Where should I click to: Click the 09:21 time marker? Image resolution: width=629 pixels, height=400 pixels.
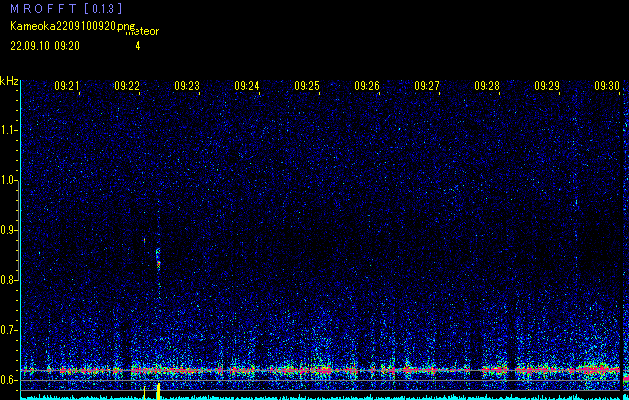pyautogui.click(x=67, y=86)
